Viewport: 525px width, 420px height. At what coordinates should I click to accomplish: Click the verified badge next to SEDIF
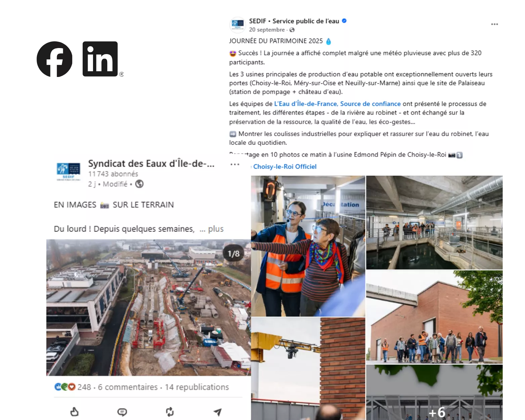click(344, 21)
